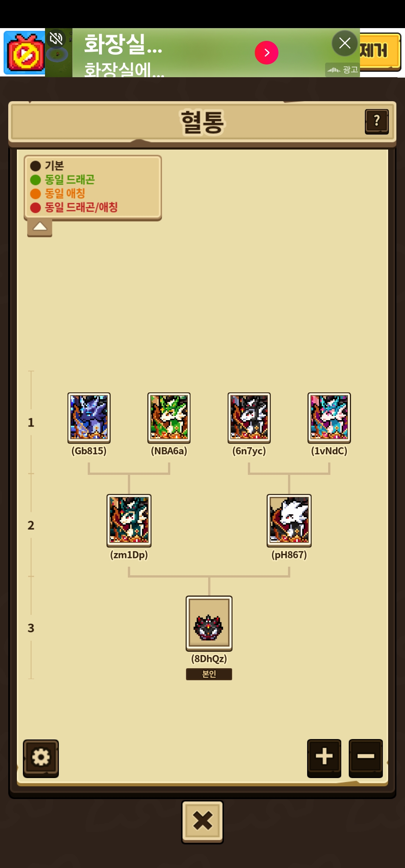Open settings gear in lineage panel
The height and width of the screenshot is (868, 405).
coord(41,758)
